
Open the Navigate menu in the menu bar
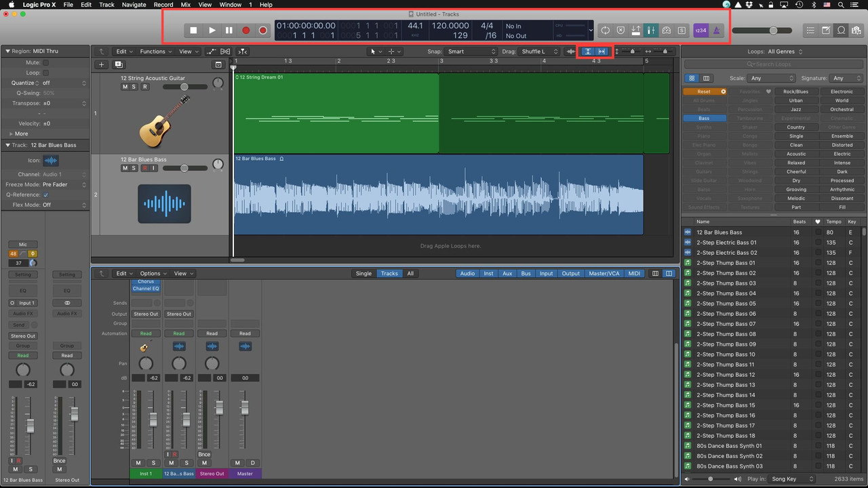tap(133, 5)
